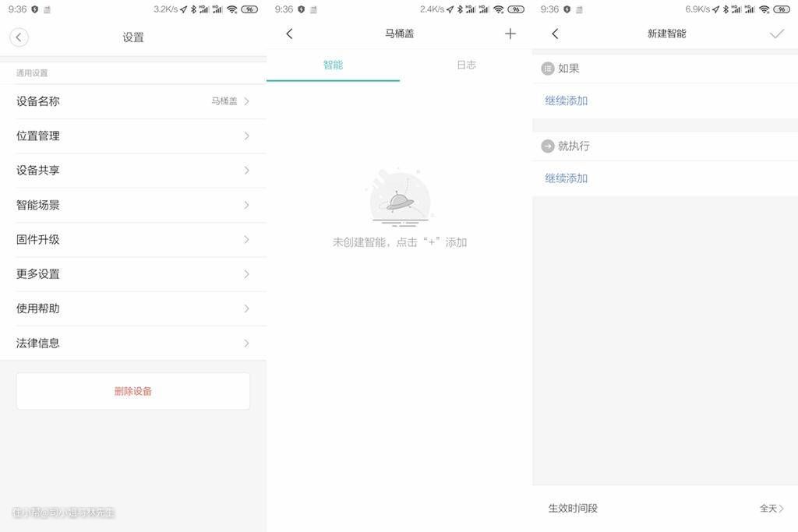Open 设备共享 settings entry
This screenshot has height=532, width=798.
click(133, 171)
